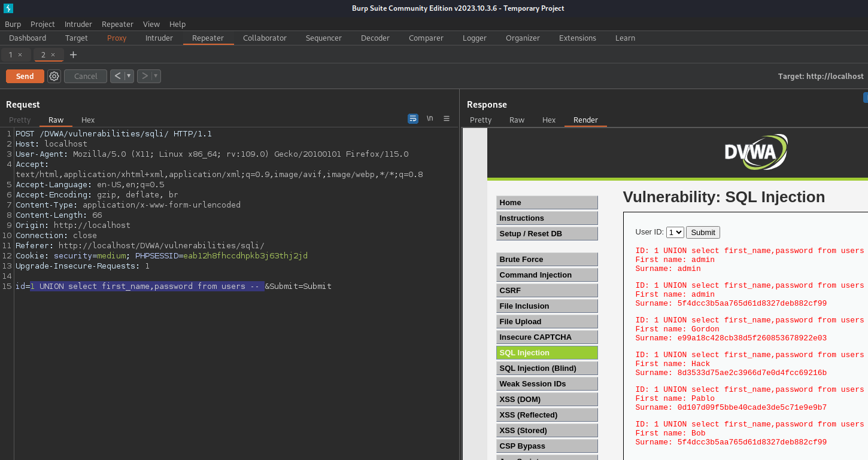Switch to the Extensions tab

coord(578,38)
